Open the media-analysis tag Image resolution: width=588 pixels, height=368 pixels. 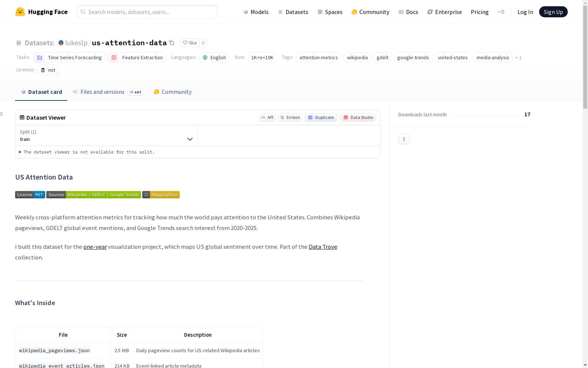pyautogui.click(x=493, y=57)
